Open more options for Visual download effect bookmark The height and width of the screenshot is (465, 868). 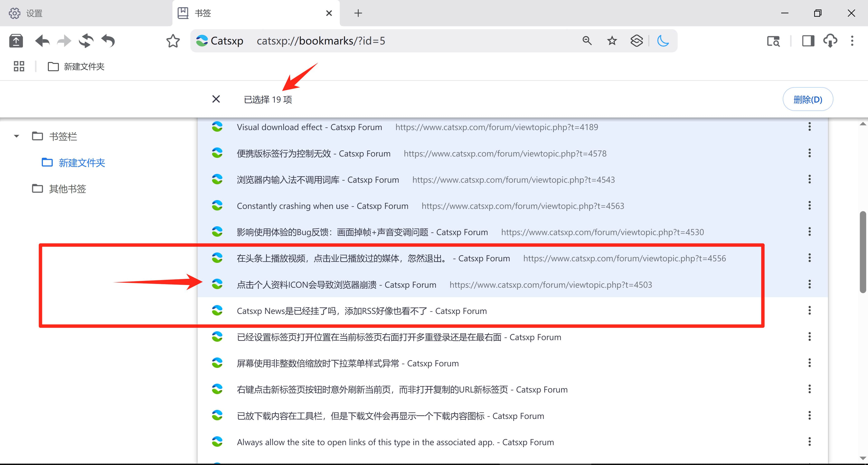tap(809, 127)
